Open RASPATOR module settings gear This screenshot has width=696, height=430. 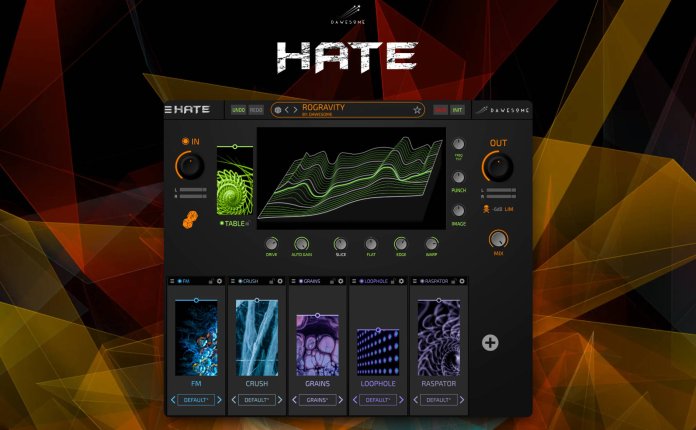click(x=462, y=281)
